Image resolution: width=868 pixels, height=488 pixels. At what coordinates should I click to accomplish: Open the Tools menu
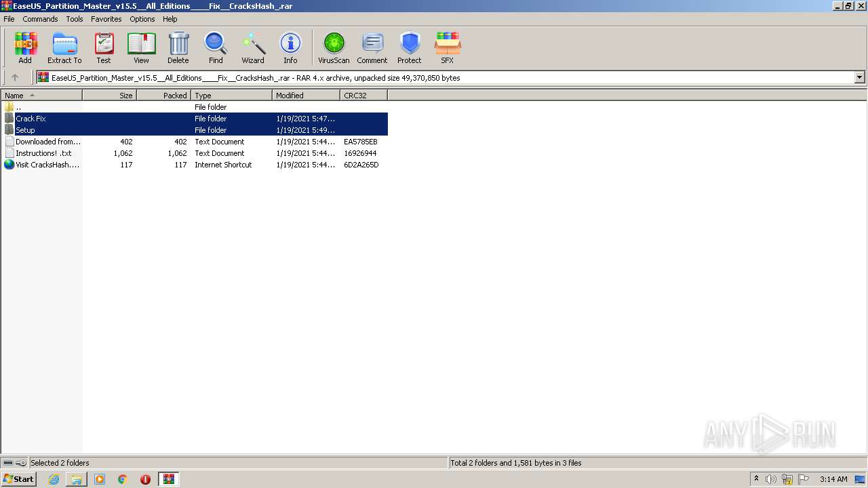pyautogui.click(x=75, y=19)
